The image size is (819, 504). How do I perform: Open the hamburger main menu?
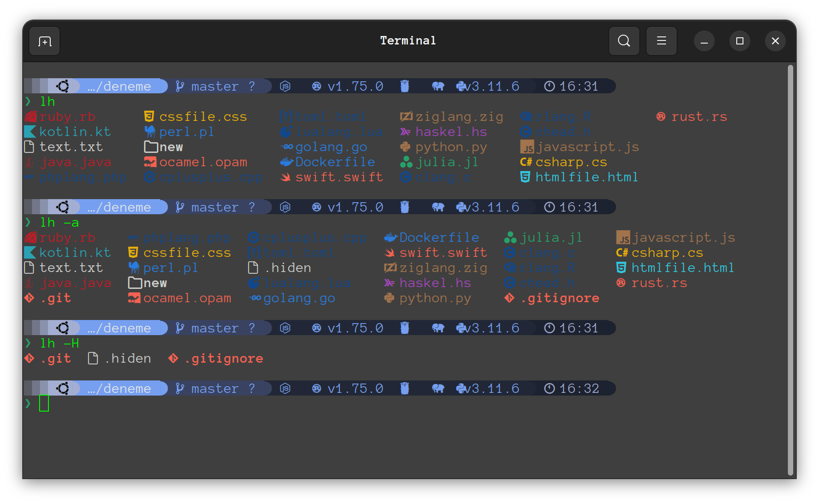(661, 41)
